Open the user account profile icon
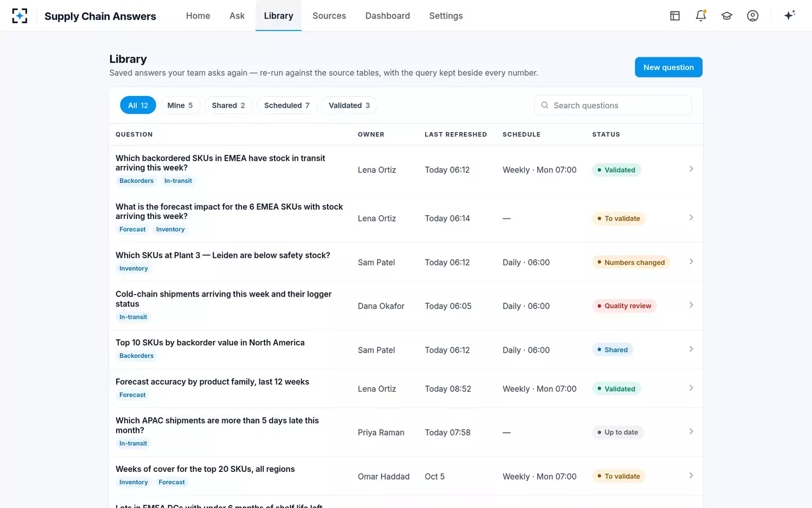This screenshot has height=508, width=812. pos(753,16)
